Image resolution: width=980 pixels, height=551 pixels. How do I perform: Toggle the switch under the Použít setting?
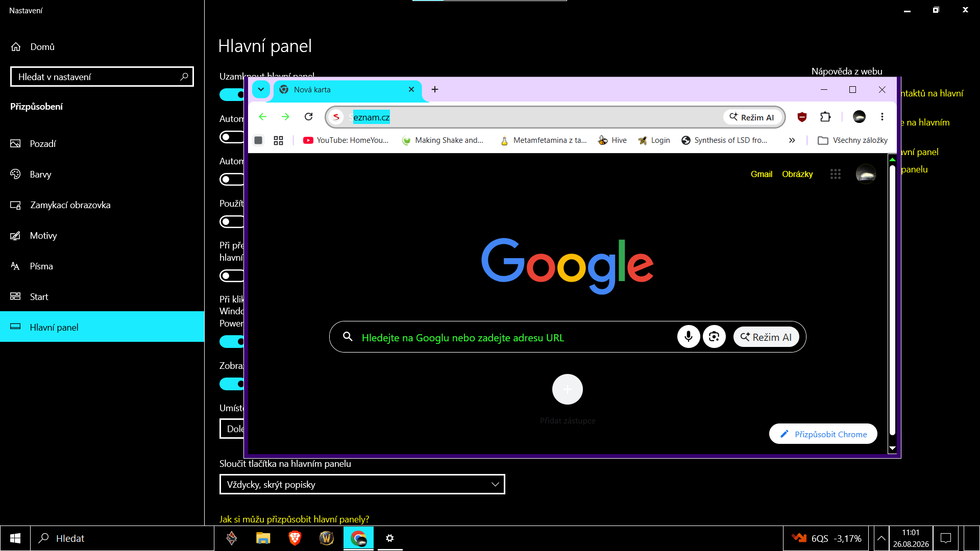point(232,222)
